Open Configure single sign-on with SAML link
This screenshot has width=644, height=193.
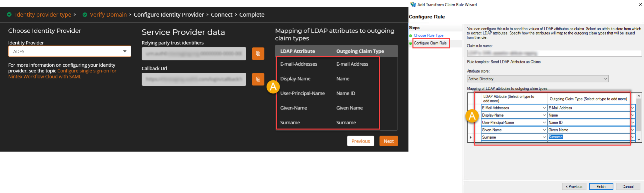tap(62, 73)
